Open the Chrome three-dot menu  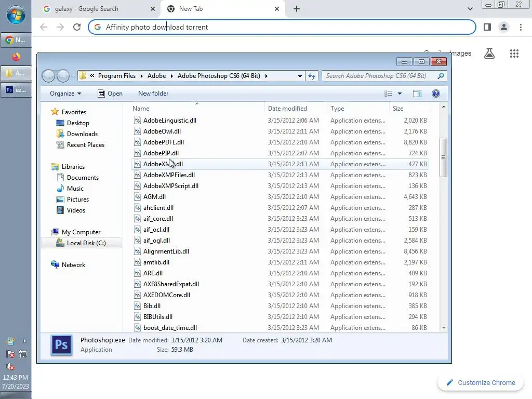(521, 27)
